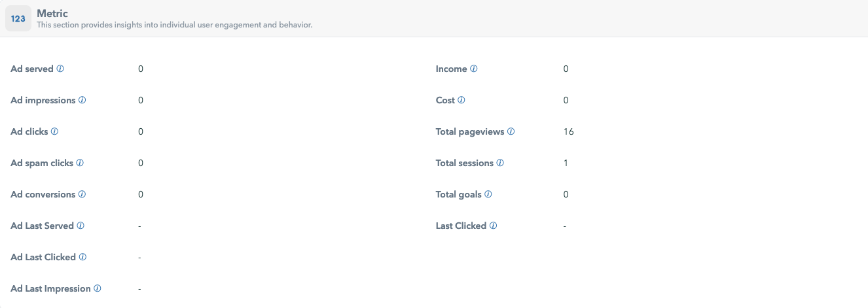
Task: Click the Metric section heading
Action: pos(52,13)
